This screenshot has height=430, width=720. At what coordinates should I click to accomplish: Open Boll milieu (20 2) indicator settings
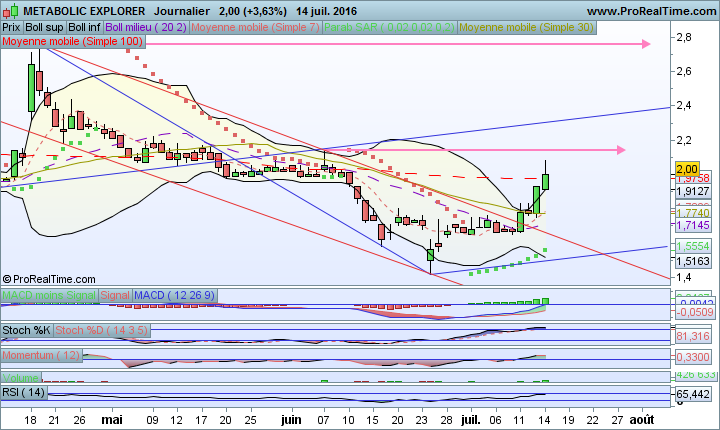(x=146, y=28)
